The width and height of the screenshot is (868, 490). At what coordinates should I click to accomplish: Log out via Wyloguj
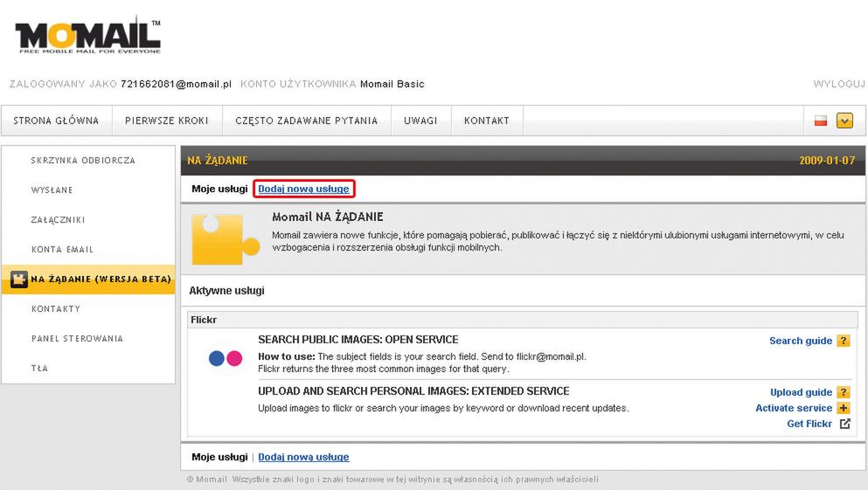point(838,84)
